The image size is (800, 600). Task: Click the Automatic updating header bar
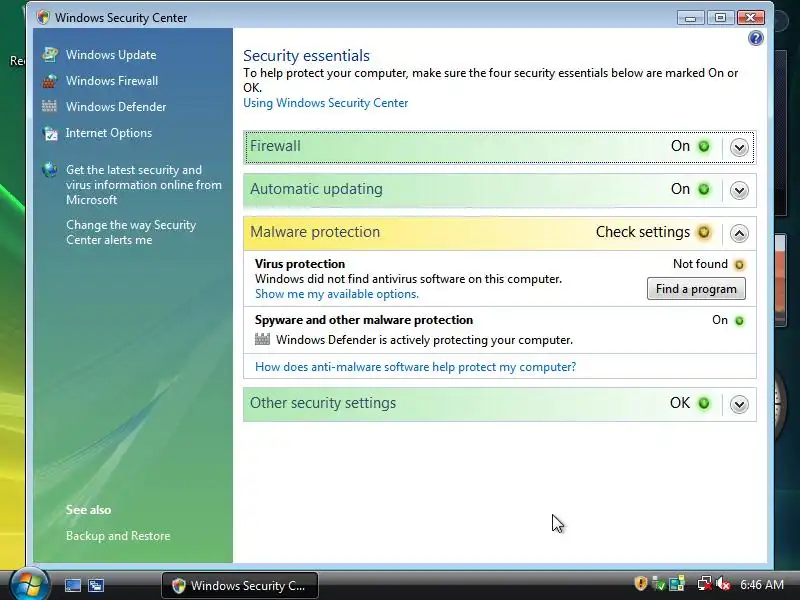[x=499, y=190]
